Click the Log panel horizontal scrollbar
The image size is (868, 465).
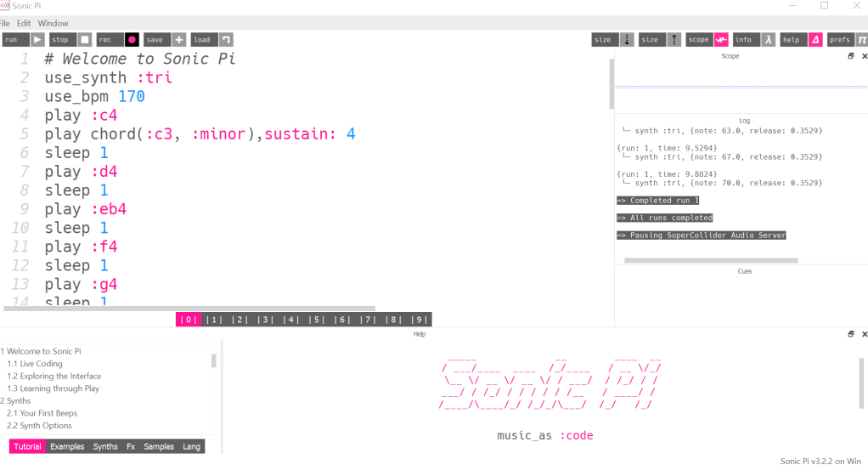(698, 260)
